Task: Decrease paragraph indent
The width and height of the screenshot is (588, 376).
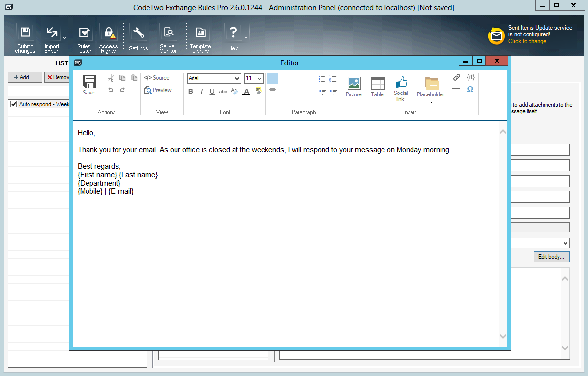Action: [x=322, y=91]
